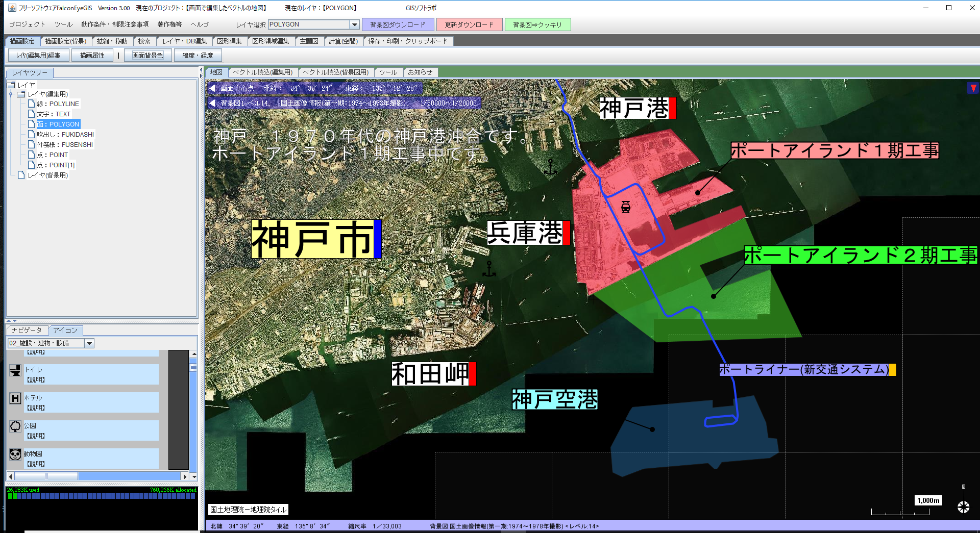The width and height of the screenshot is (980, 533).
Task: Click the compass icon at map bottom-right
Action: [963, 507]
